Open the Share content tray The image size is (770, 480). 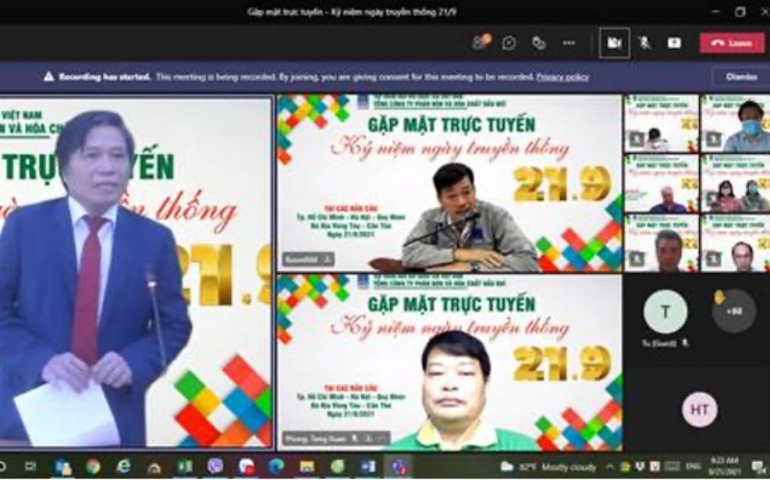pos(674,43)
